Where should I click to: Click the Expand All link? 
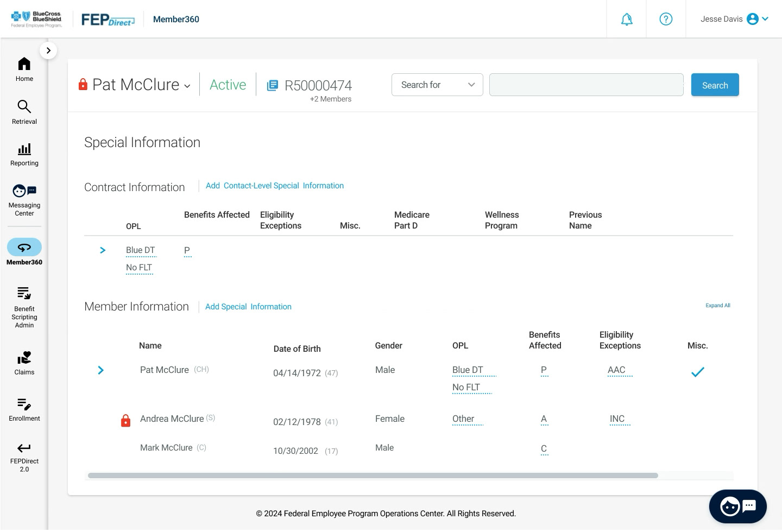click(x=717, y=306)
